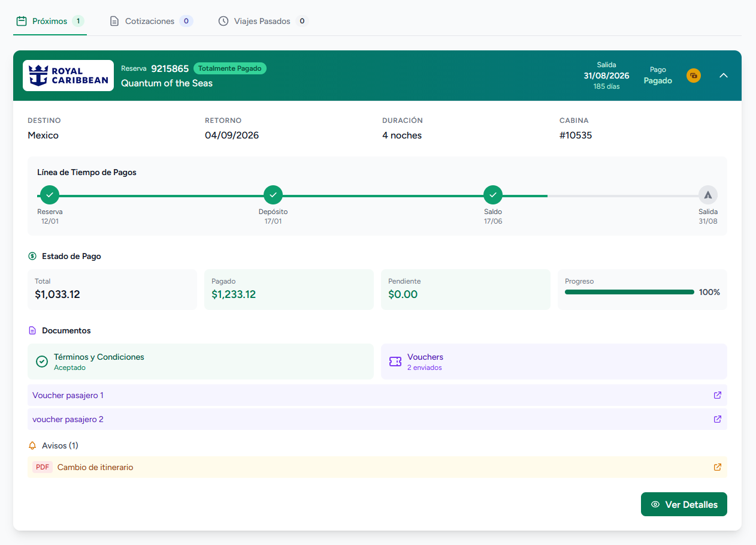756x545 pixels.
Task: Collapse the reservation card with the chevron
Action: (x=724, y=76)
